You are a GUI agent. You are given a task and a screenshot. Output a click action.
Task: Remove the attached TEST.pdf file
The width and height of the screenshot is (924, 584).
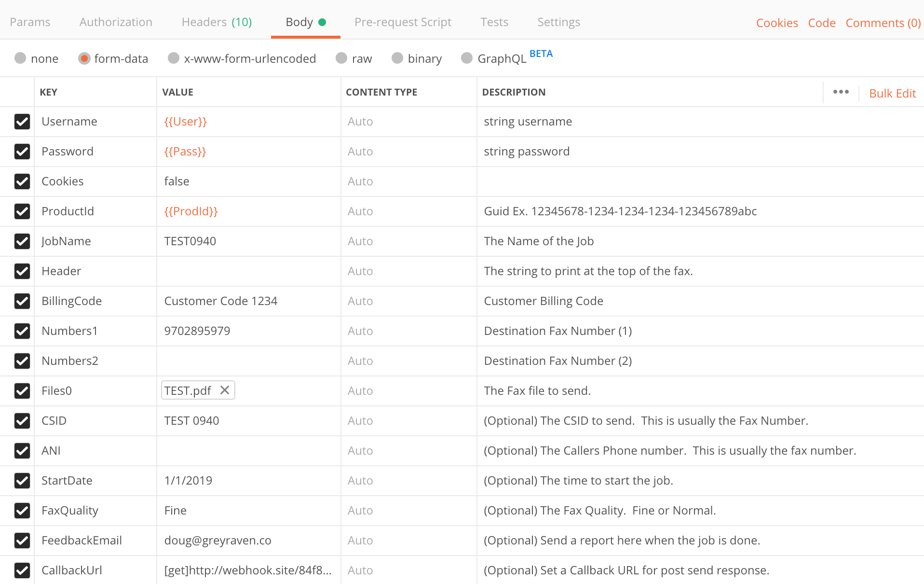[224, 390]
